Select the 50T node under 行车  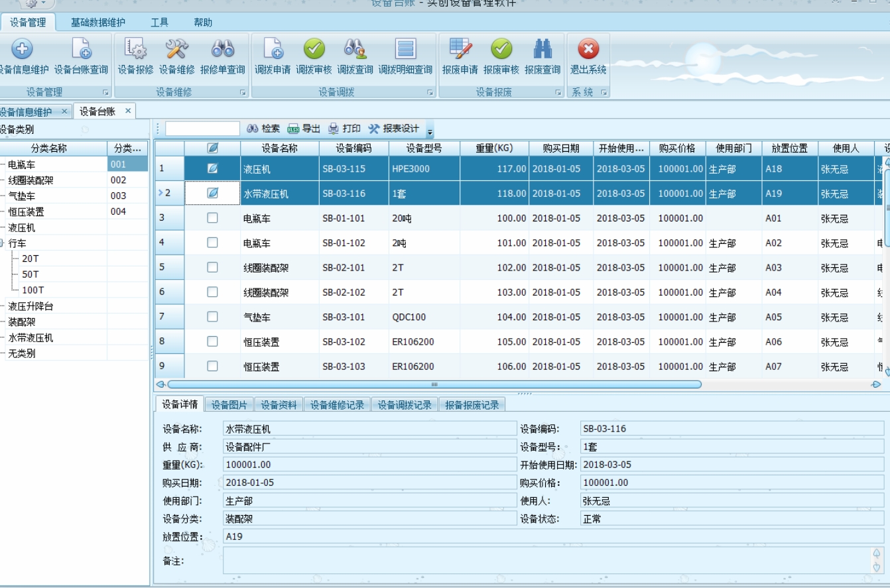point(31,274)
